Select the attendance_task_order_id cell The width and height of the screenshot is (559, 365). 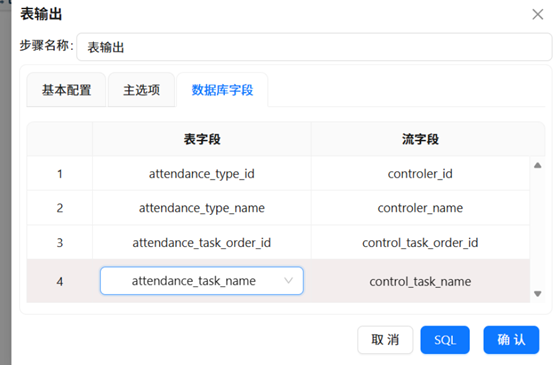pos(202,243)
